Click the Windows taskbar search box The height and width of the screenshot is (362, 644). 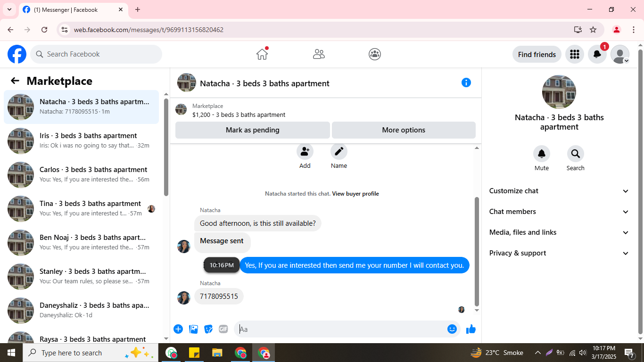tap(91, 353)
